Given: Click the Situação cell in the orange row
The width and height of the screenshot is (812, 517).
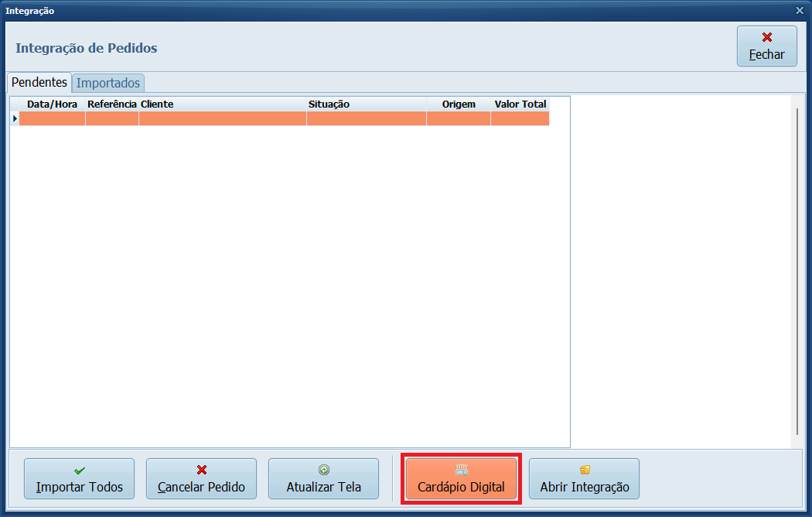Looking at the screenshot, I should tap(366, 118).
